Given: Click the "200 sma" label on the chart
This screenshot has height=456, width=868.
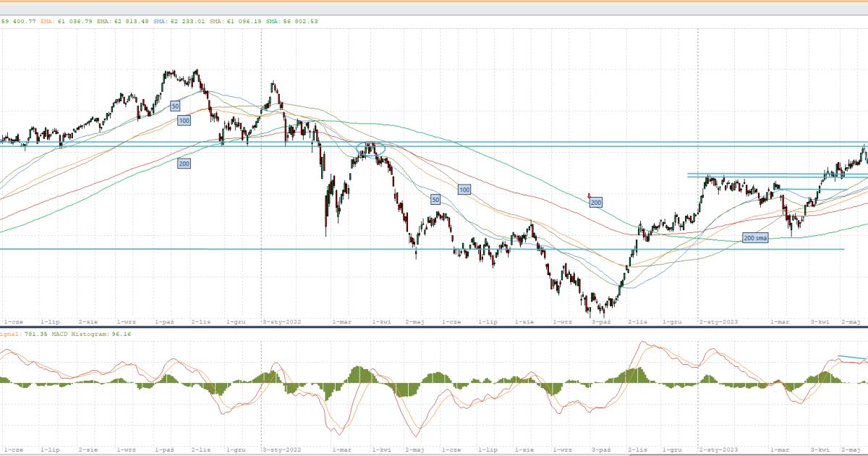Looking at the screenshot, I should pos(755,237).
